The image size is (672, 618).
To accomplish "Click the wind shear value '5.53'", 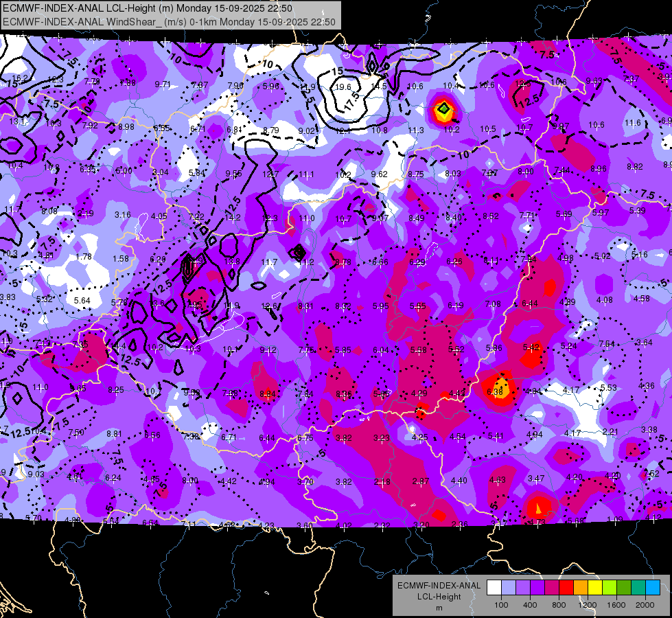I will point(608,388).
